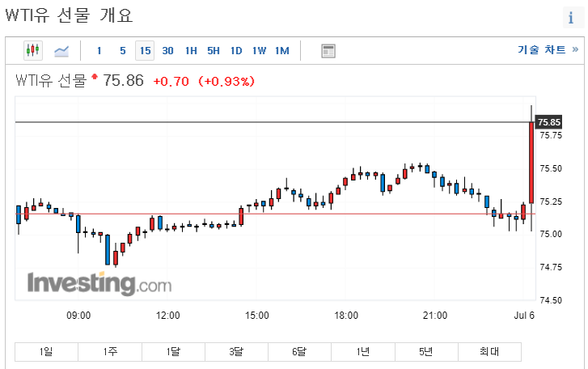Click the WTI유 선물 label beside the price

pos(51,81)
